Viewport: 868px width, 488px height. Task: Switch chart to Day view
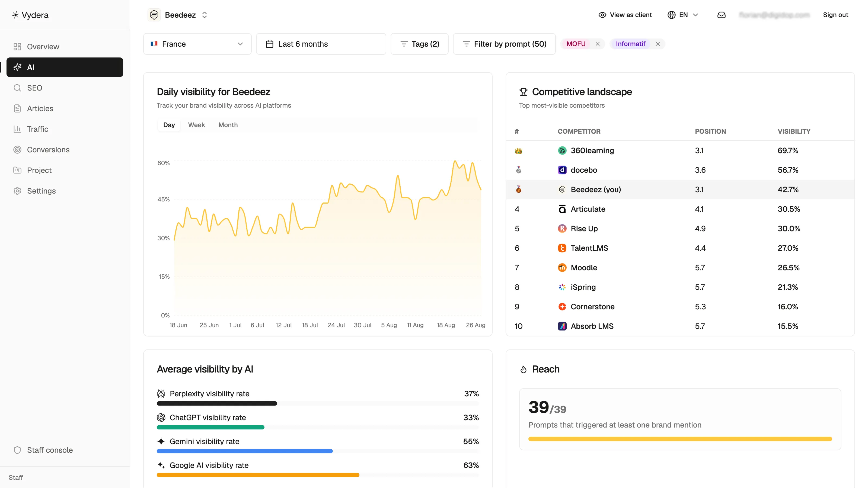pos(169,125)
